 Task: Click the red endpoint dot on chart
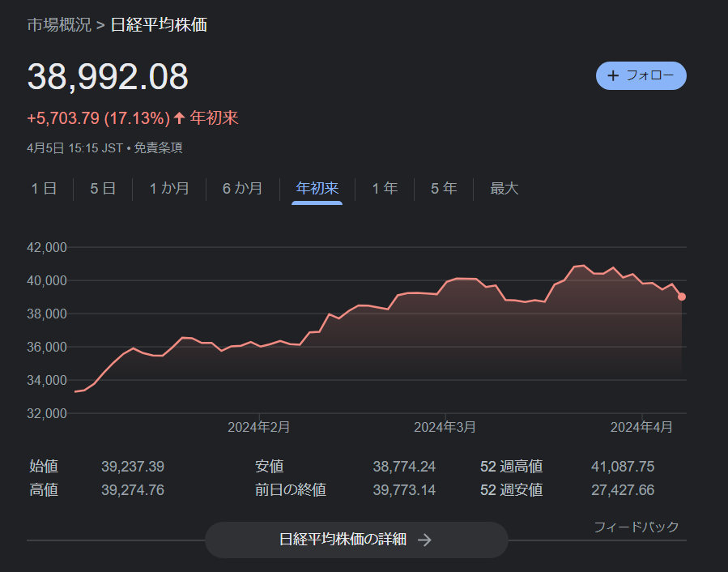coord(682,297)
